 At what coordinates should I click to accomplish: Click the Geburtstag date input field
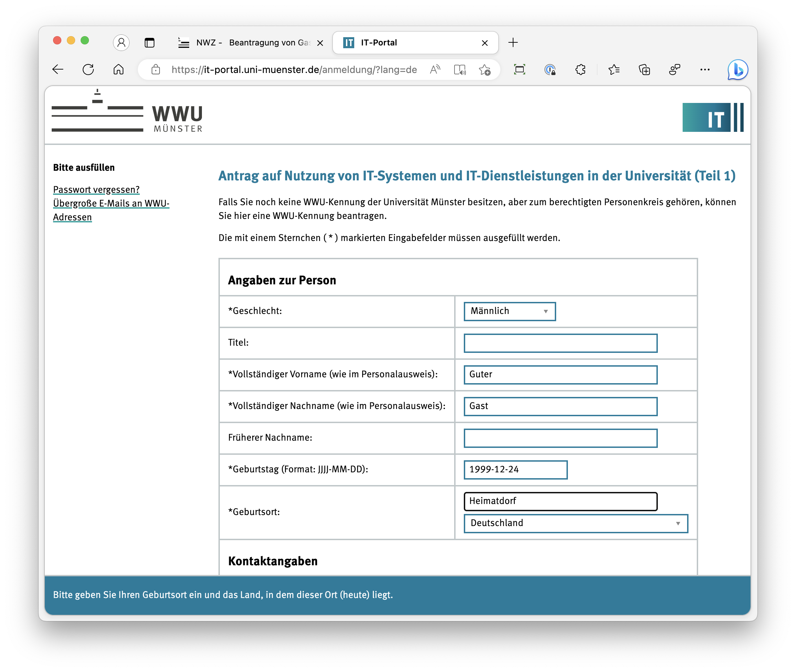pos(515,469)
